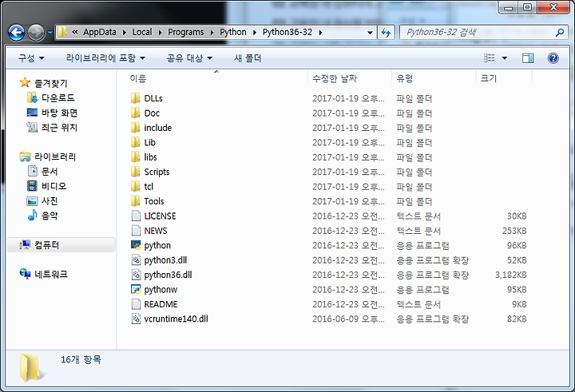Open 다운로드 in favorites
575x392 pixels.
58,98
